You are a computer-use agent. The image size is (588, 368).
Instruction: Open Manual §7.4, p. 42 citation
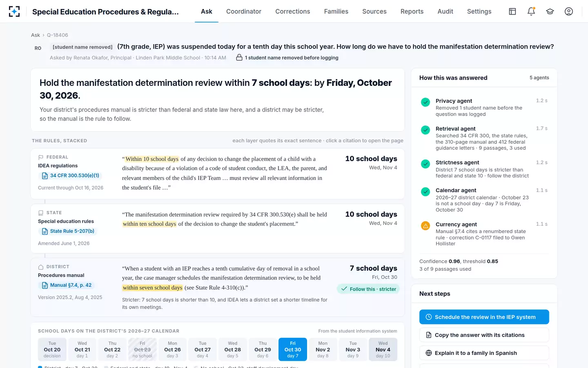pyautogui.click(x=67, y=285)
